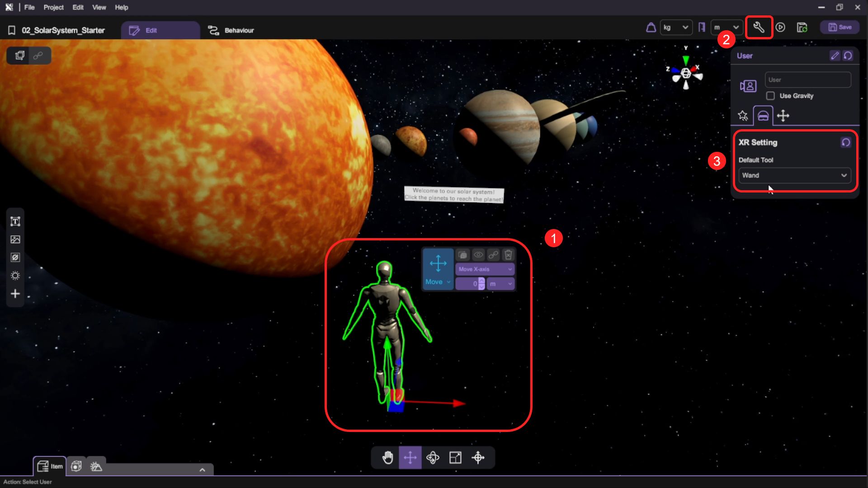Click the Save button
Viewport: 868px width, 488px height.
pos(840,28)
